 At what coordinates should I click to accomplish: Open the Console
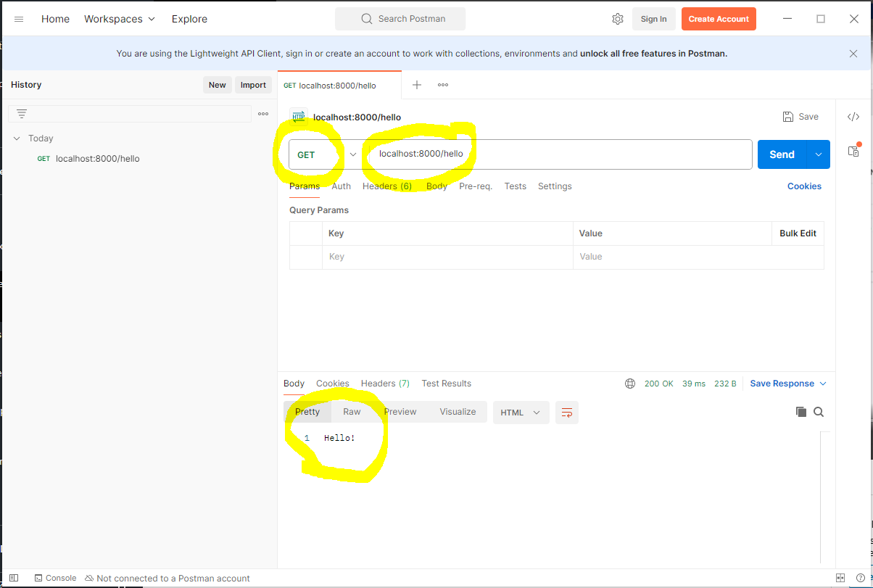[55, 578]
